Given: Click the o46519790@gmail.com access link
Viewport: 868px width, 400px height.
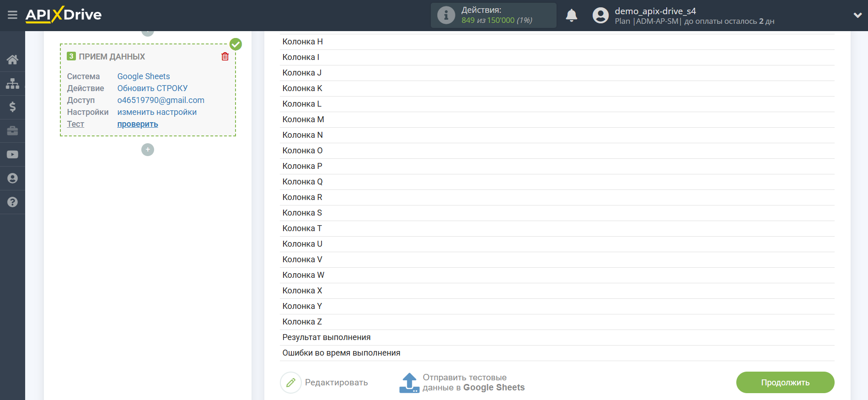Looking at the screenshot, I should (161, 100).
